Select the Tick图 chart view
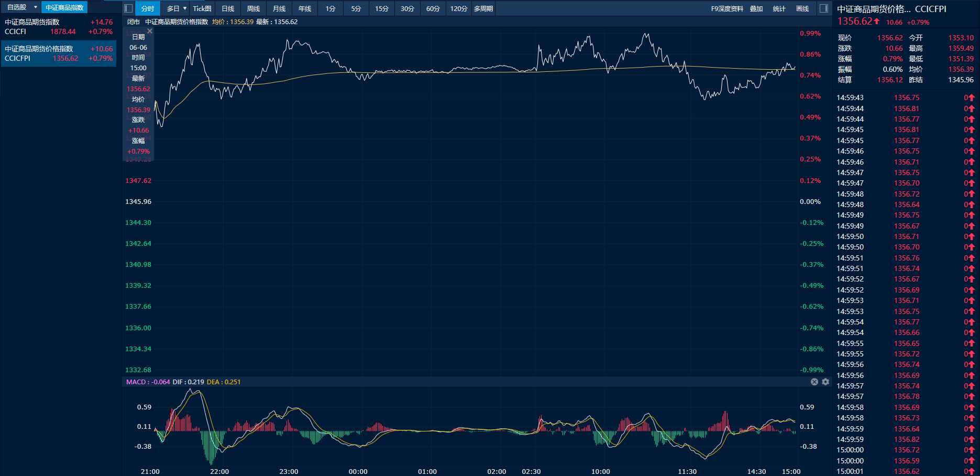The image size is (980, 476). (202, 8)
